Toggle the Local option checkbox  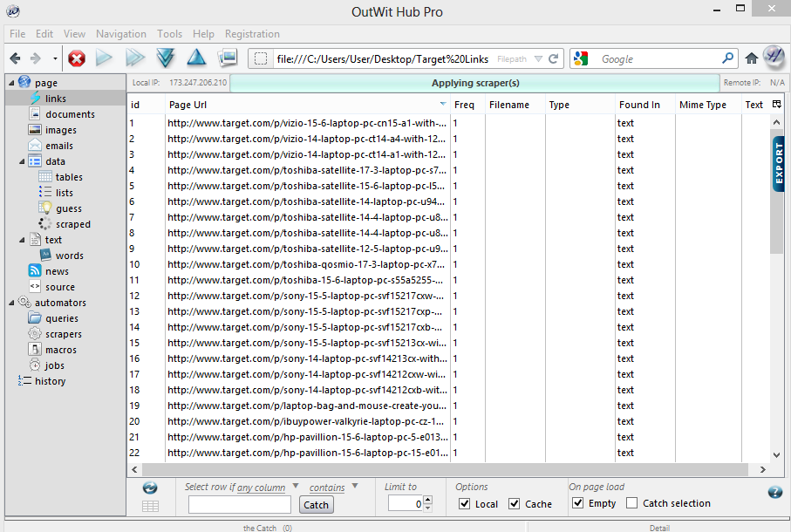(464, 503)
